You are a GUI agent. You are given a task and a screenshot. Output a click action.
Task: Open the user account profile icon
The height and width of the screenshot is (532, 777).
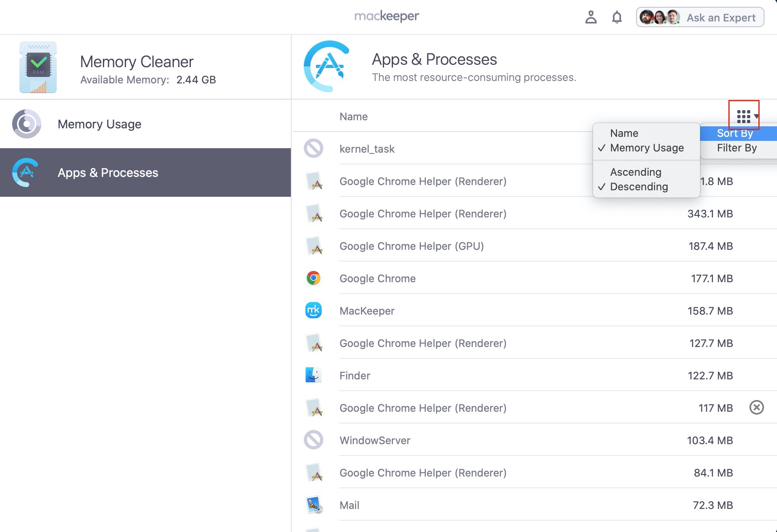click(591, 17)
